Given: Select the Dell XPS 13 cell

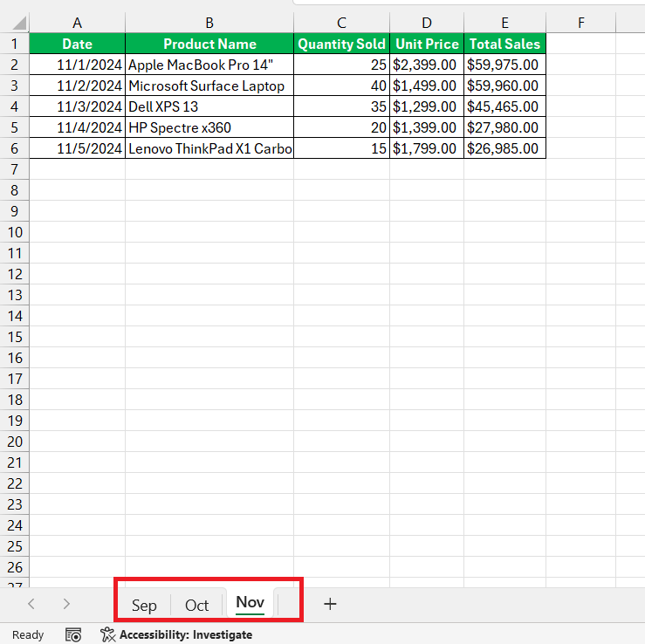Looking at the screenshot, I should (209, 106).
